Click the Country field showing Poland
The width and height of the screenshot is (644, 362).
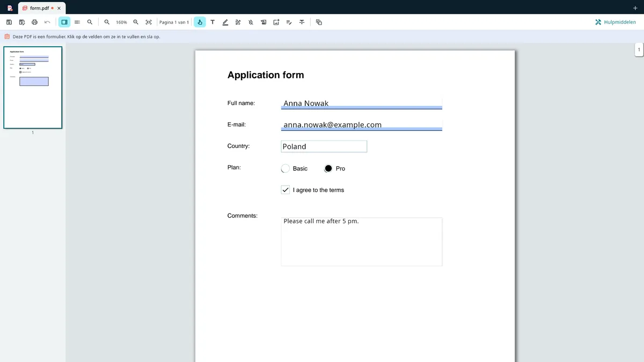click(x=324, y=146)
